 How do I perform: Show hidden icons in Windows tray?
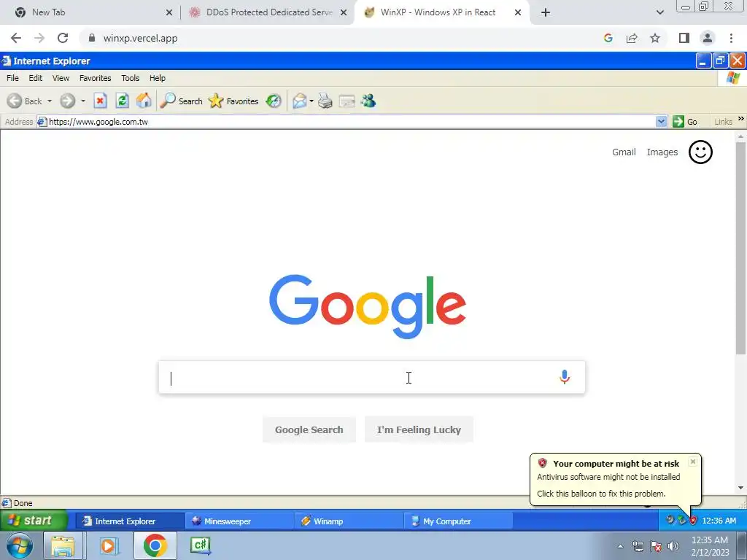click(x=620, y=546)
